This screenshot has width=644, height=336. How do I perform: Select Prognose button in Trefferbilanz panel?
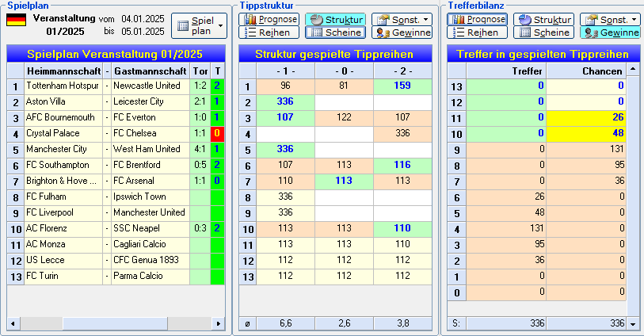click(x=477, y=19)
